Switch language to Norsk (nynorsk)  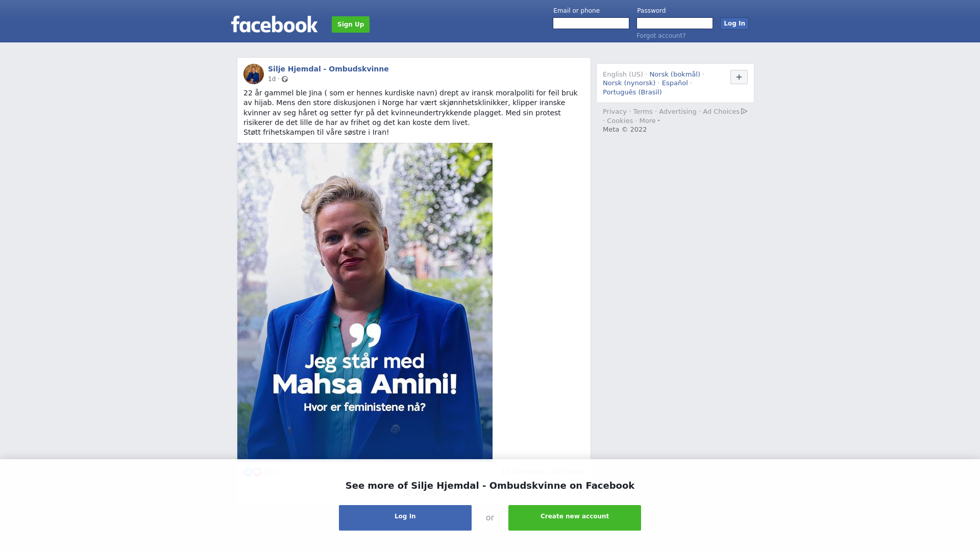coord(629,83)
